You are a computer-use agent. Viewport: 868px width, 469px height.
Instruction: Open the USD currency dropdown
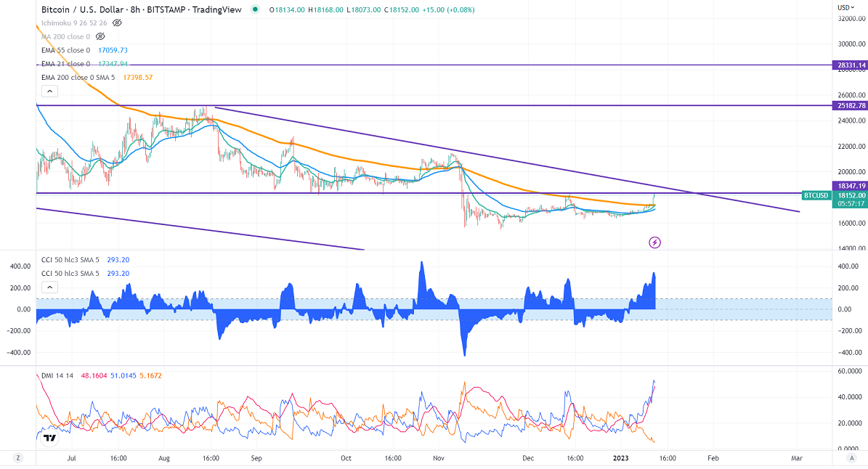846,8
